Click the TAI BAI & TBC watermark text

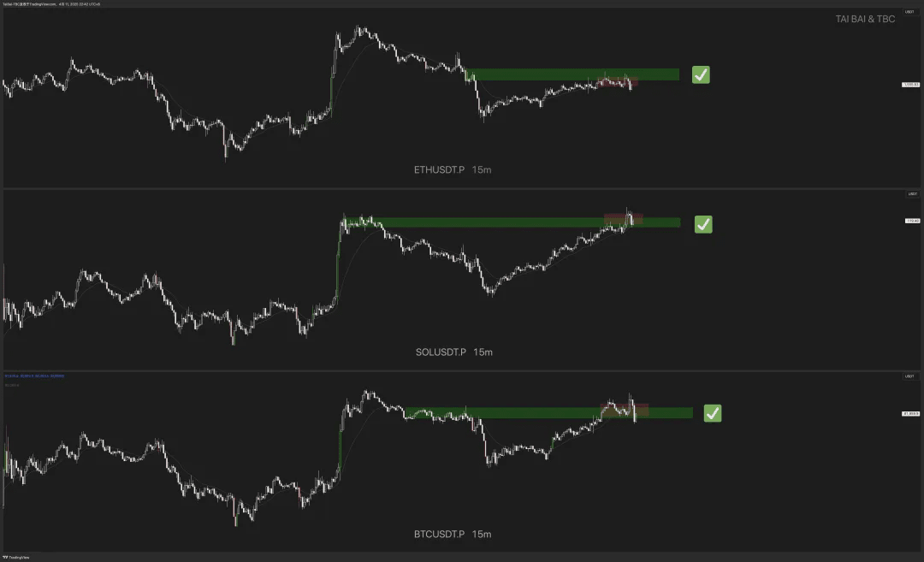(865, 19)
